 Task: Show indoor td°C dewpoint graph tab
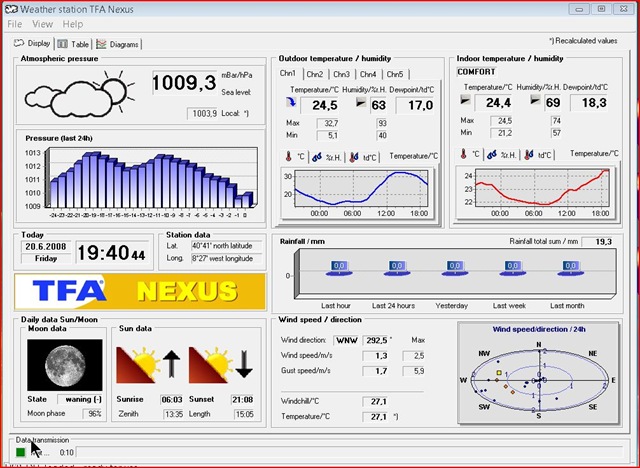tap(538, 154)
